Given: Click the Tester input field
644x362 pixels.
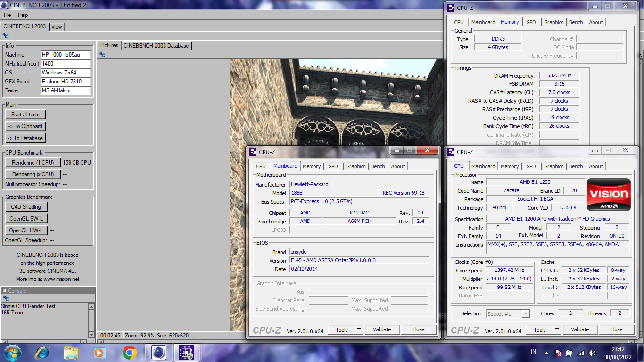Looking at the screenshot, I should (66, 90).
